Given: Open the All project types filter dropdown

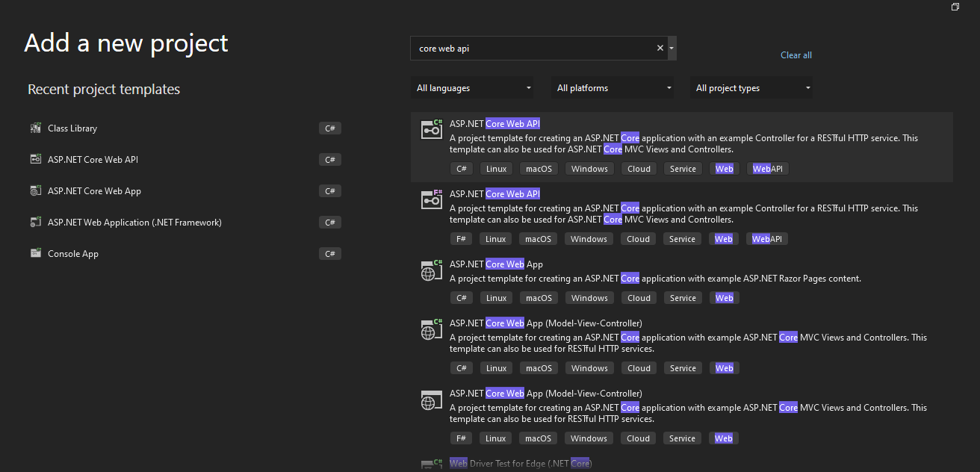Looking at the screenshot, I should 751,88.
